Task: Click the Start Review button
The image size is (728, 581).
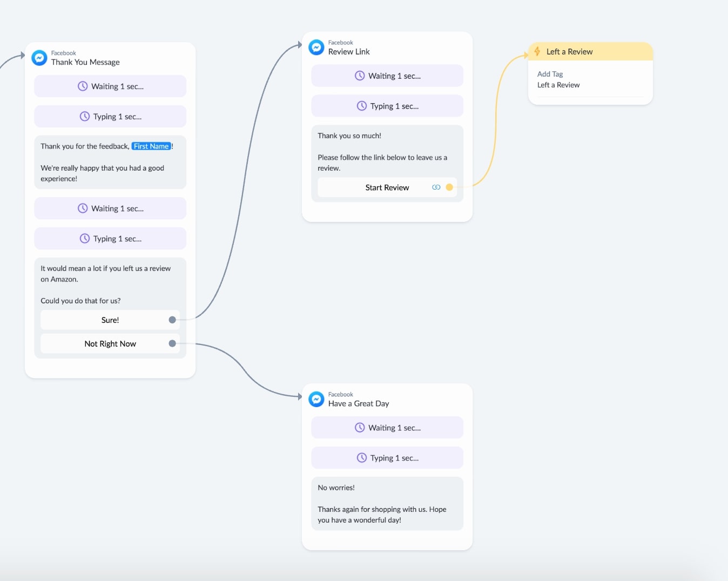Action: [387, 187]
